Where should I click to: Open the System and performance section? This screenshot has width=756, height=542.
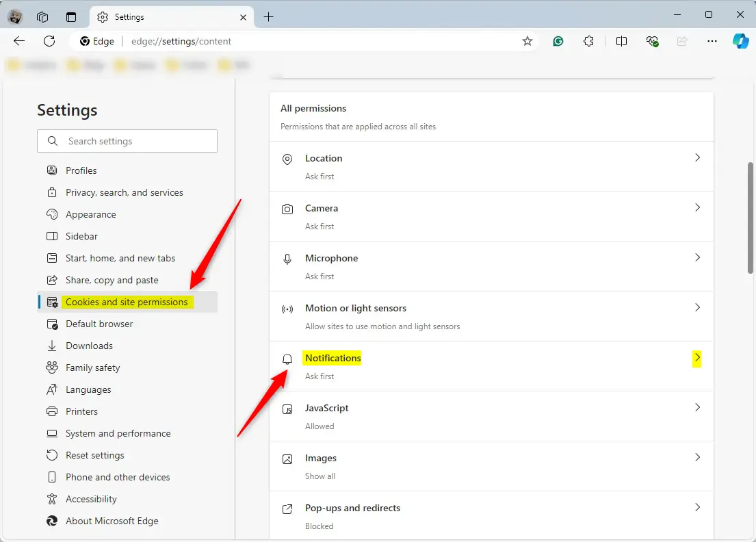tap(118, 433)
